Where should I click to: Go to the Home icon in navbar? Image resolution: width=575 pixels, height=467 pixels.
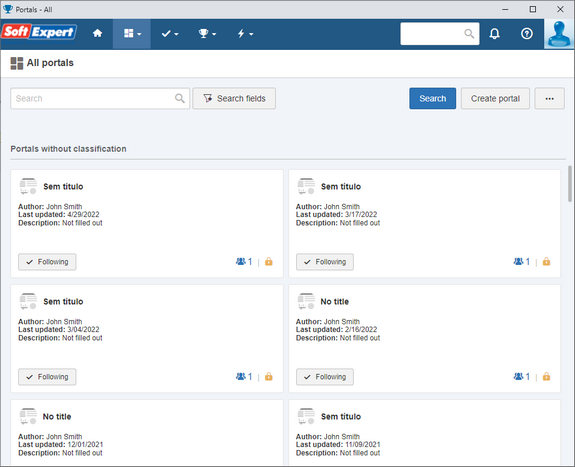tap(97, 34)
